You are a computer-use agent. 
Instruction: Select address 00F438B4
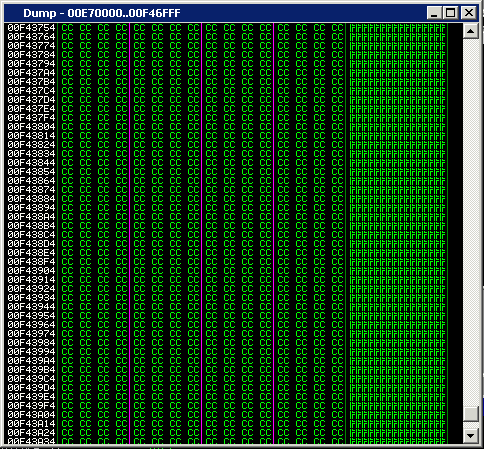pyautogui.click(x=31, y=226)
